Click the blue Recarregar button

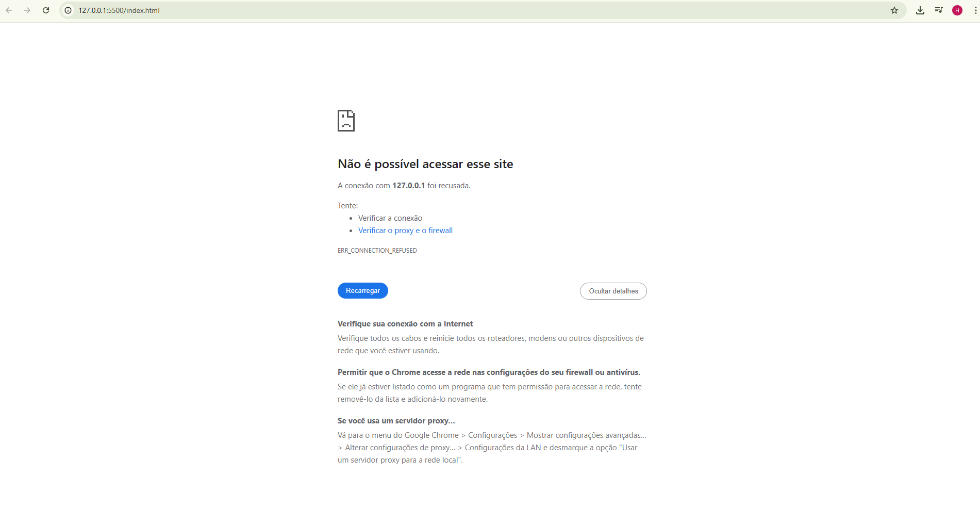pyautogui.click(x=363, y=291)
